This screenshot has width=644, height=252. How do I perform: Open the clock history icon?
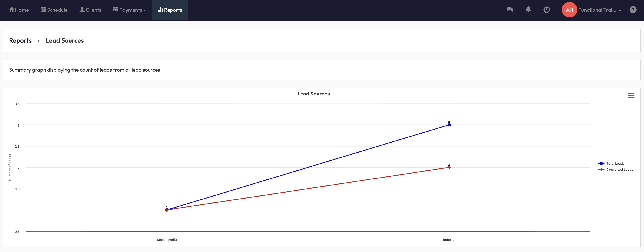coord(547,10)
